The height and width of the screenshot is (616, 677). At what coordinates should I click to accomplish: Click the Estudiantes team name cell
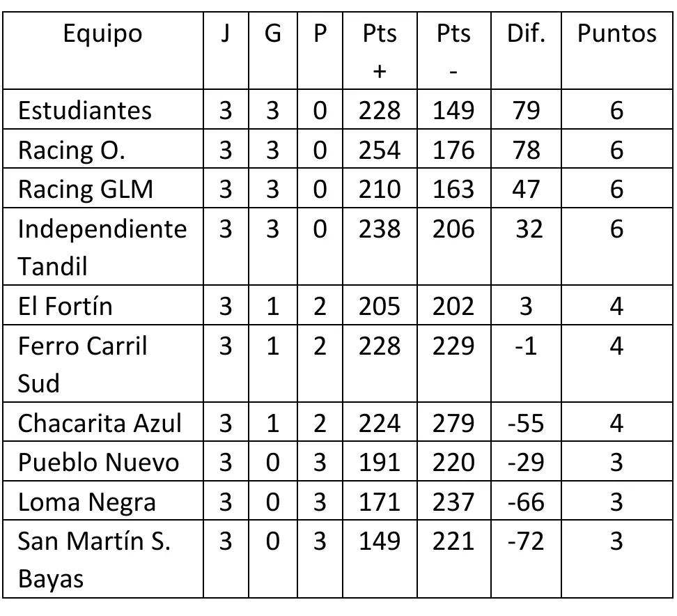pos(84,110)
